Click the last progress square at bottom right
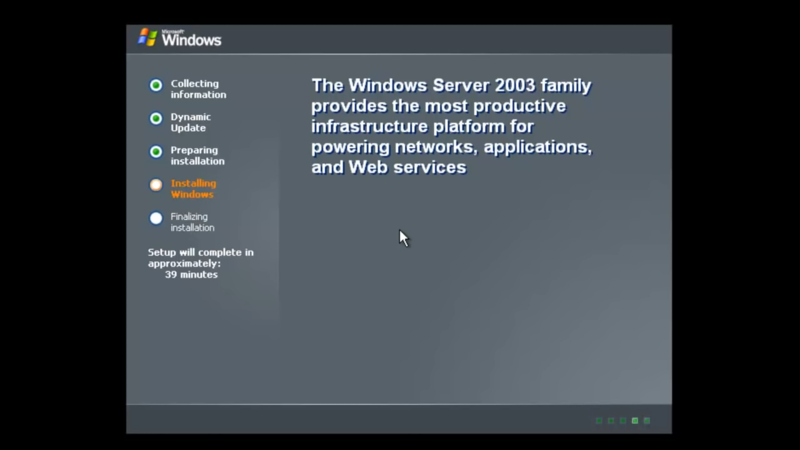The width and height of the screenshot is (800, 450). pyautogui.click(x=647, y=421)
